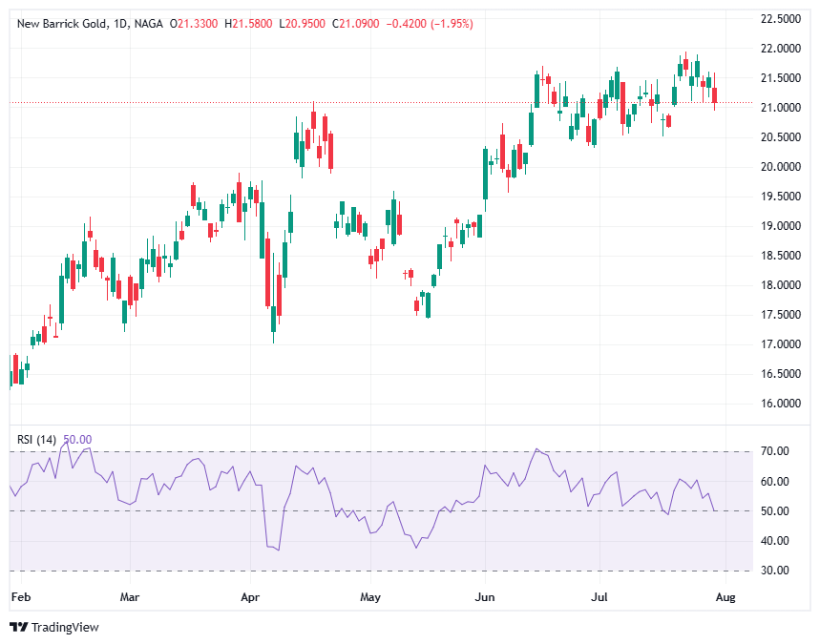The width and height of the screenshot is (820, 644).
Task: Click the Mar label on time axis
Action: pyautogui.click(x=130, y=597)
